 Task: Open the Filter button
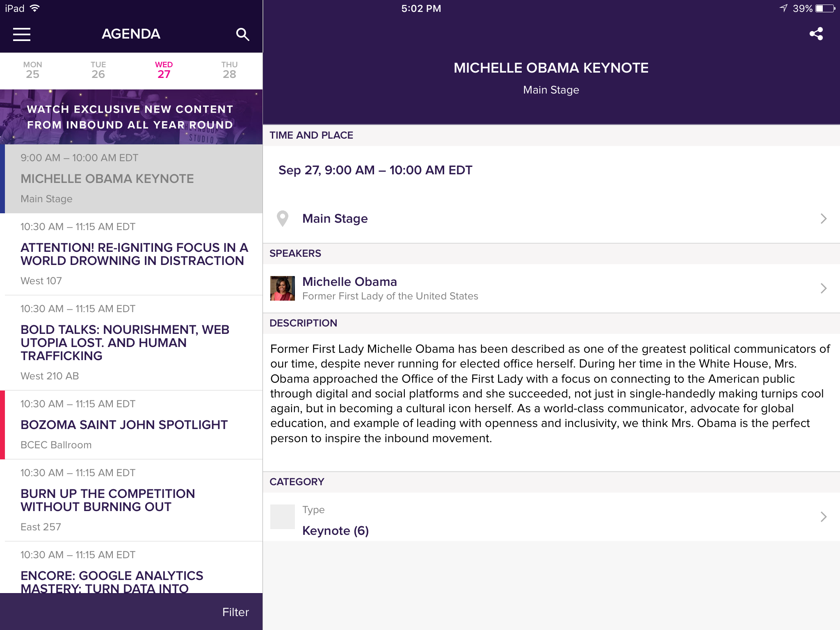[235, 612]
